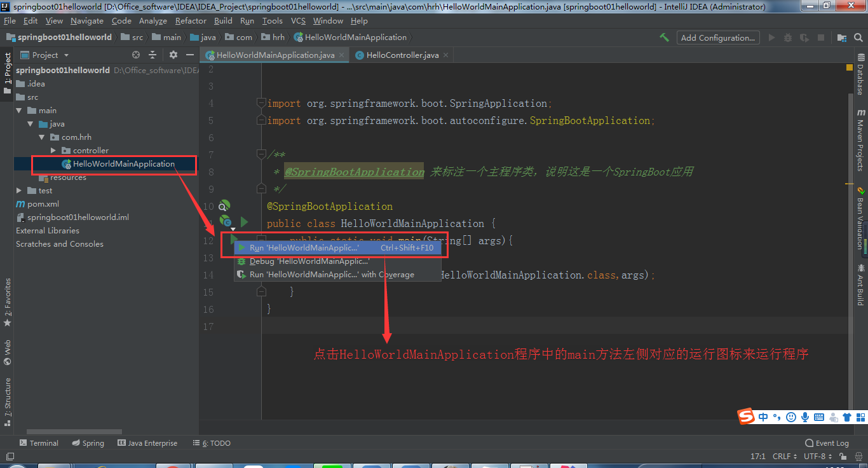Fold the import block on line 4

261,103
